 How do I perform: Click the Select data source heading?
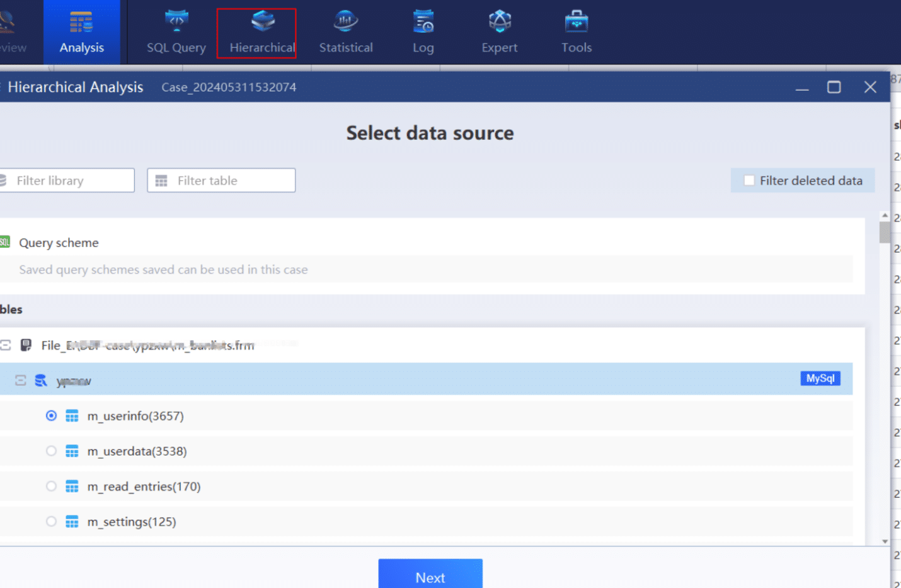coord(430,133)
